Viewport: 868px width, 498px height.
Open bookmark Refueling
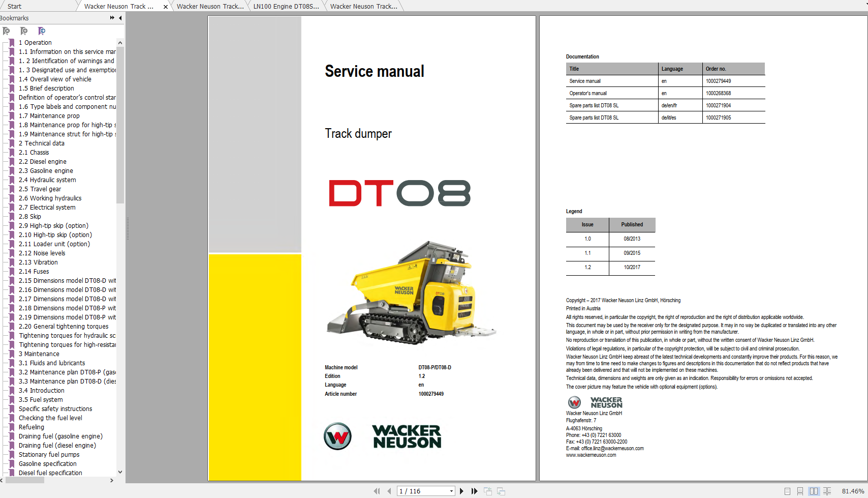[32, 427]
